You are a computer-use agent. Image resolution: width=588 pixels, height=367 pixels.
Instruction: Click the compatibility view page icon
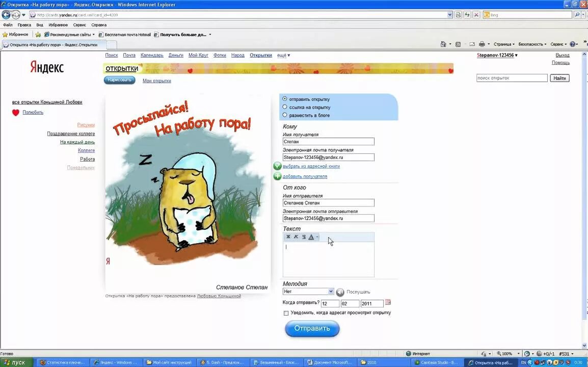pyautogui.click(x=458, y=15)
